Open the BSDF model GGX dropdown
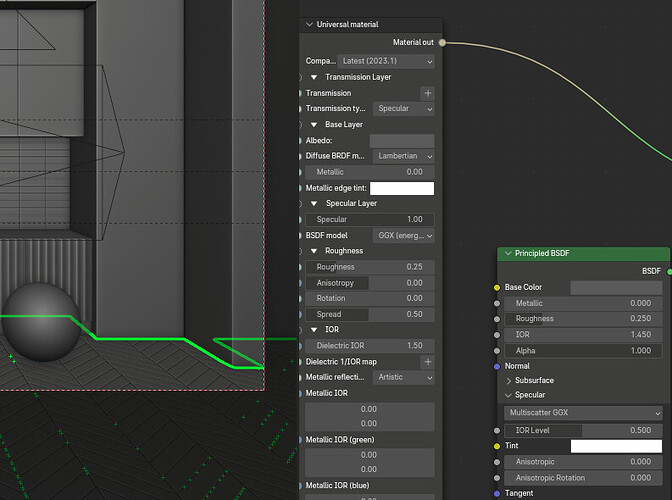This screenshot has height=500, width=672. pyautogui.click(x=403, y=236)
